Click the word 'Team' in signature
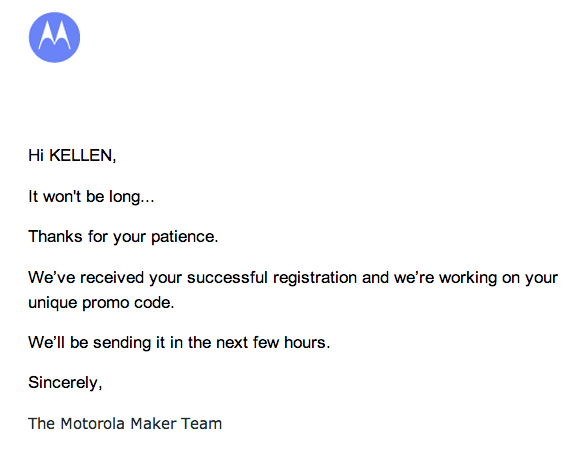Viewport: 588px width, 461px height. pos(202,424)
